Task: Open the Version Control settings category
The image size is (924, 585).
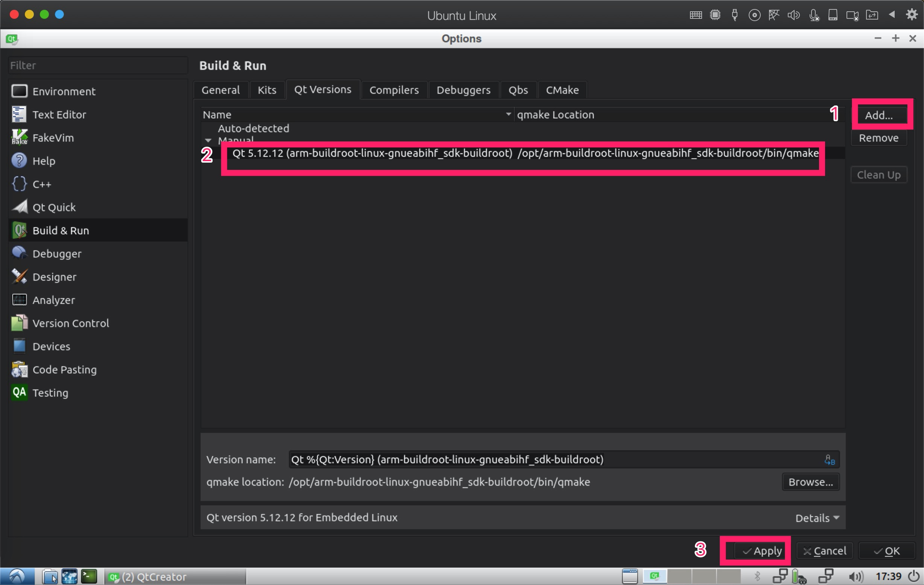Action: pos(98,323)
